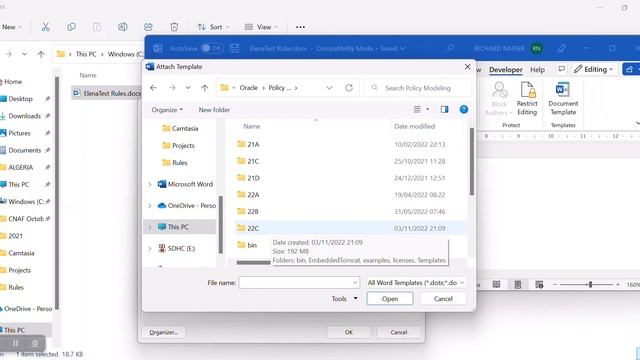The image size is (640, 360).
Task: Click the Search Policy Modeling box
Action: [x=418, y=88]
